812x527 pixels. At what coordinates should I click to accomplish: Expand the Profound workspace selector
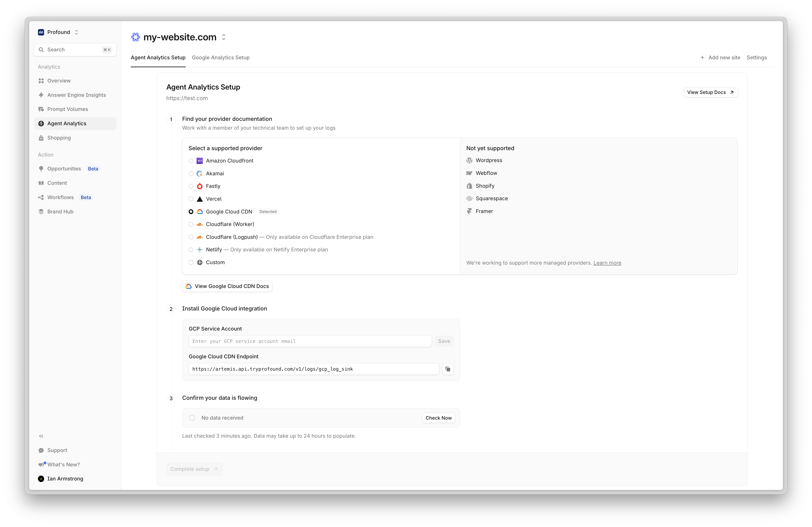(x=76, y=32)
